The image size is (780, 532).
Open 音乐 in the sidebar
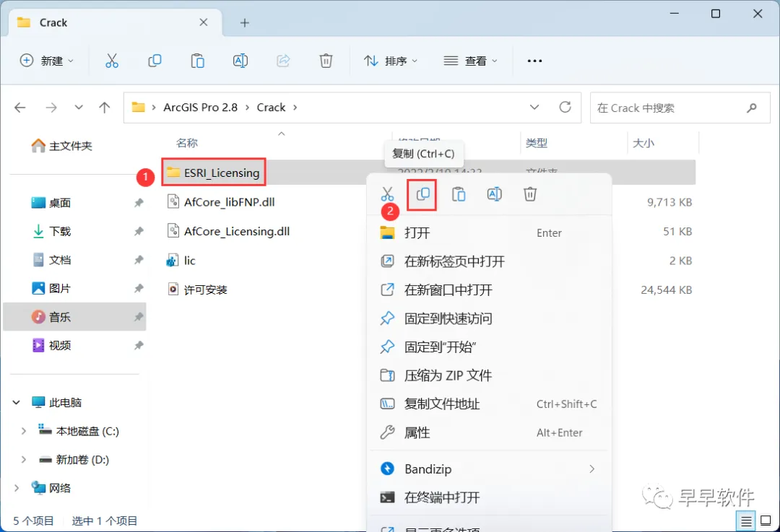click(74, 317)
